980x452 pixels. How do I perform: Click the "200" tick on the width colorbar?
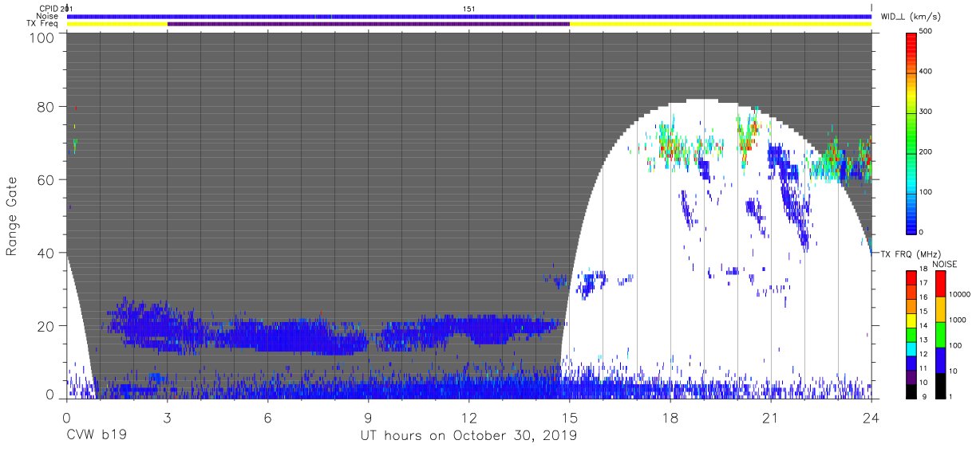pos(927,152)
